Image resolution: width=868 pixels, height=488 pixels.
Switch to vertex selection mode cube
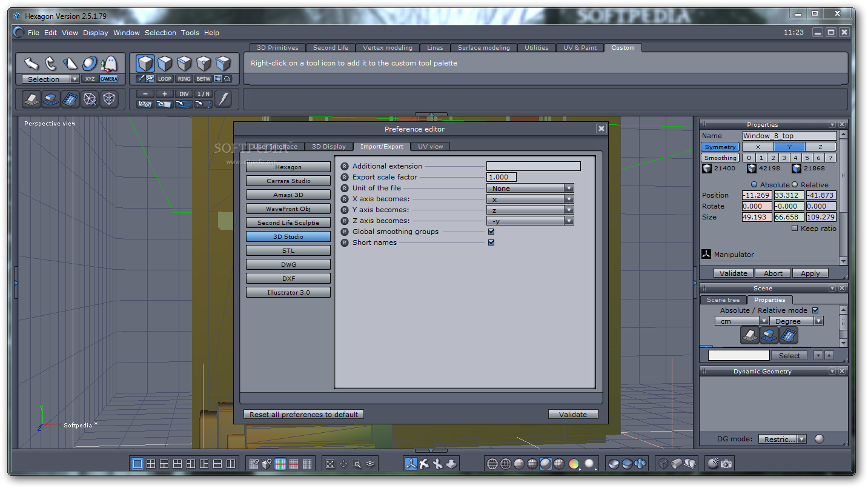(204, 63)
